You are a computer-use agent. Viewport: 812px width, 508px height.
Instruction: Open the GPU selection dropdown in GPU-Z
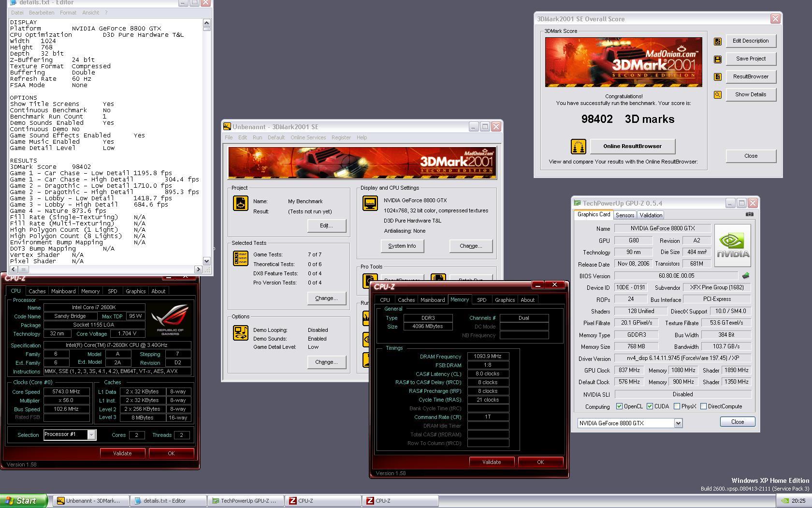click(x=678, y=423)
